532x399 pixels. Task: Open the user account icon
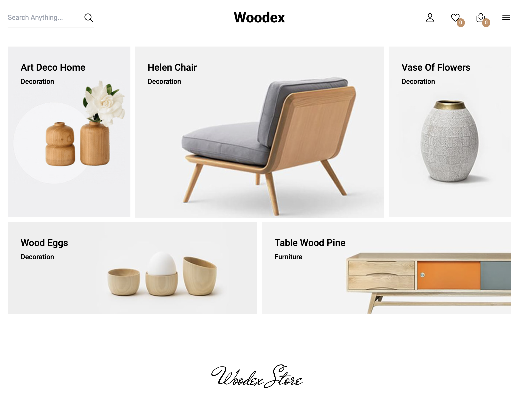tap(430, 18)
